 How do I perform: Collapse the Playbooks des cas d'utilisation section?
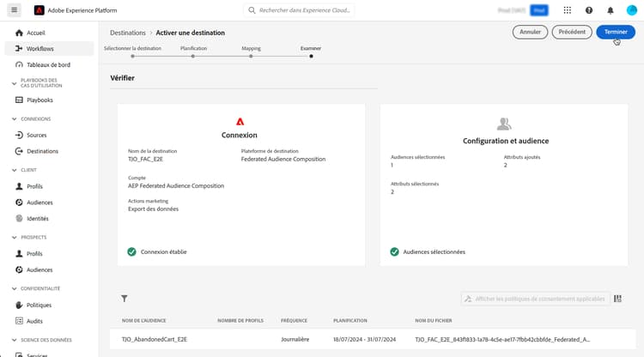(x=14, y=83)
